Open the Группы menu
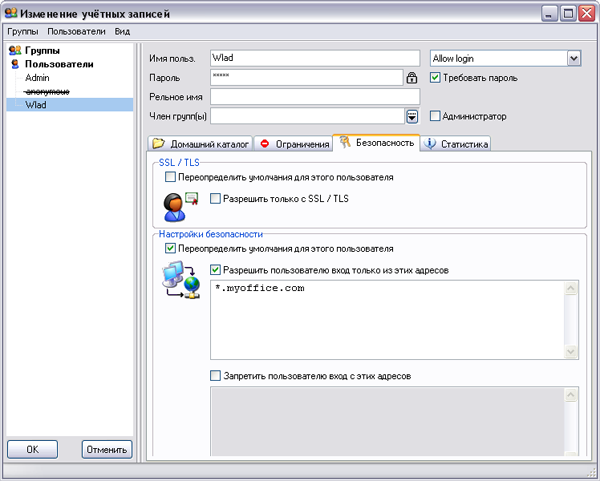The width and height of the screenshot is (600, 481). click(x=23, y=31)
